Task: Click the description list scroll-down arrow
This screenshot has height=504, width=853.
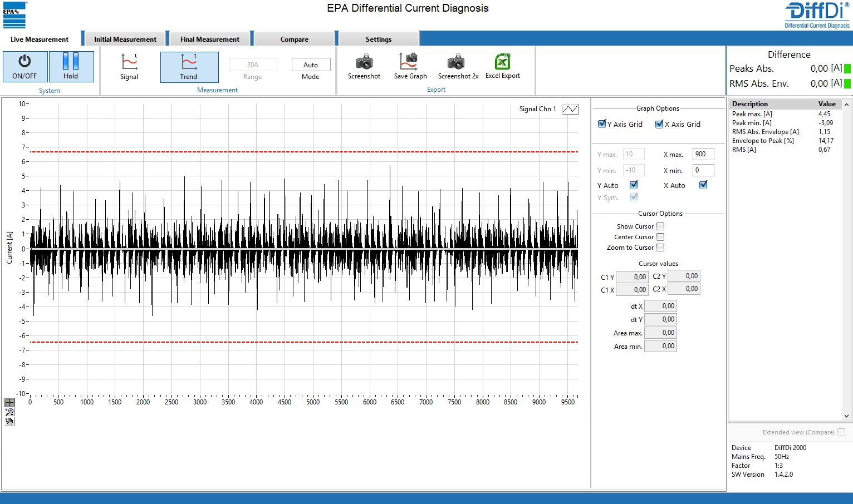Action: click(846, 416)
